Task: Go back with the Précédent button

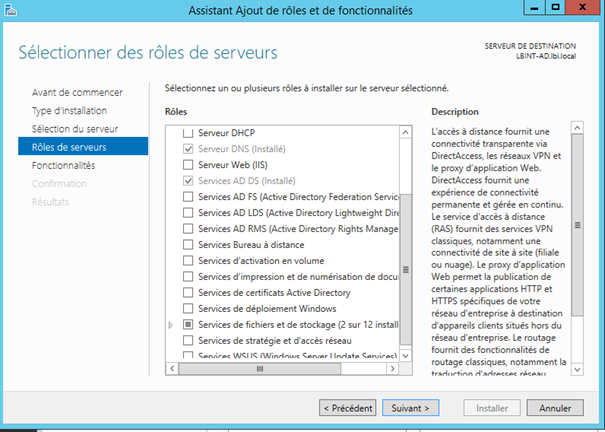Action: (348, 408)
